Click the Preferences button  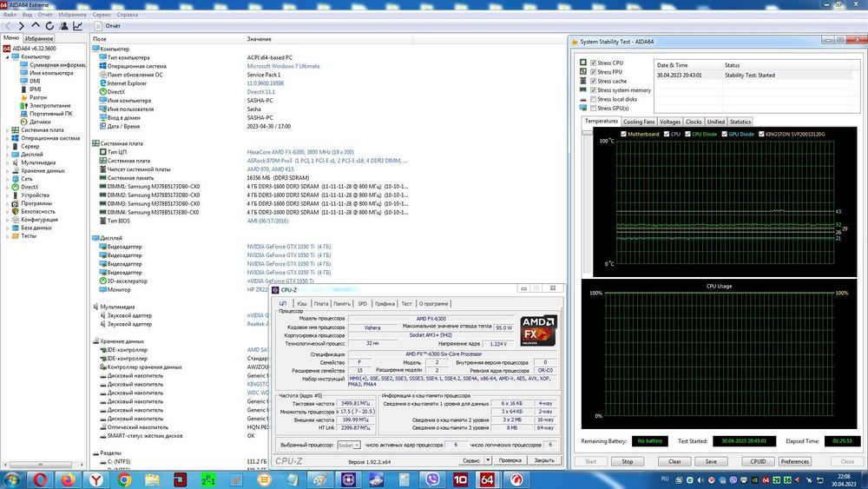[794, 461]
